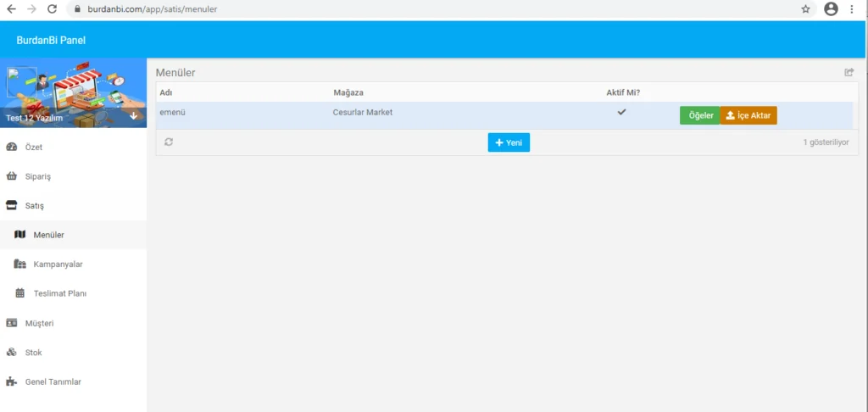The width and height of the screenshot is (868, 412).
Task: Sort by the Aktif Mi? column header
Action: [623, 92]
